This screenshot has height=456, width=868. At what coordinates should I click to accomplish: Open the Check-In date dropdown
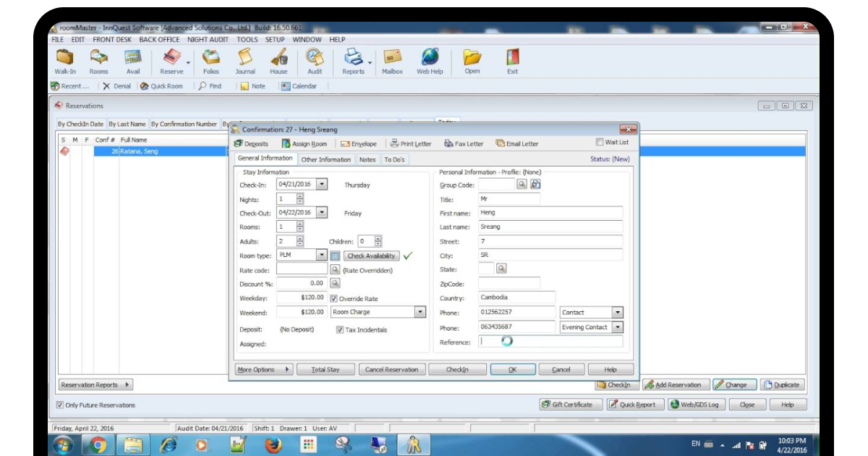click(x=322, y=185)
